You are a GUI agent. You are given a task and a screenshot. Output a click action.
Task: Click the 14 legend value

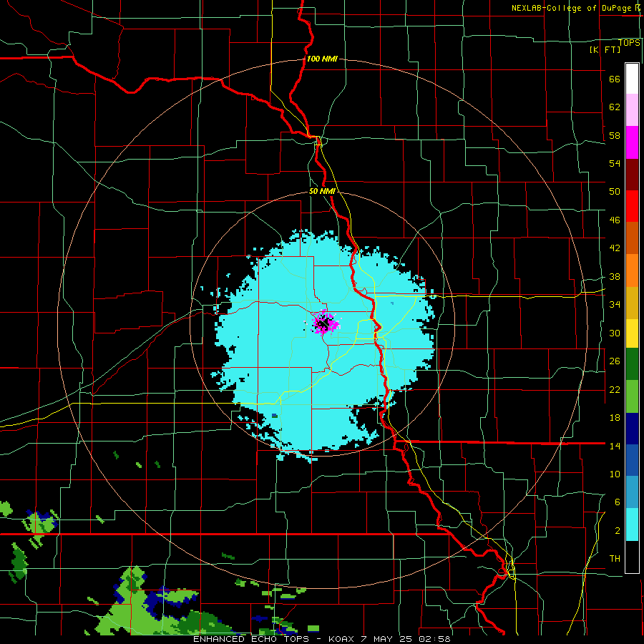(615, 446)
